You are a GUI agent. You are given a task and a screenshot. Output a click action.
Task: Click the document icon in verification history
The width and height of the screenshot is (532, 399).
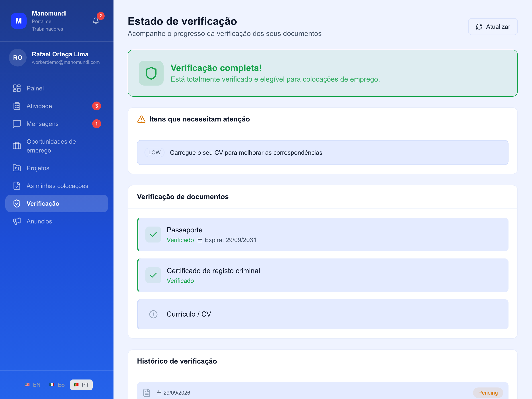(x=147, y=393)
